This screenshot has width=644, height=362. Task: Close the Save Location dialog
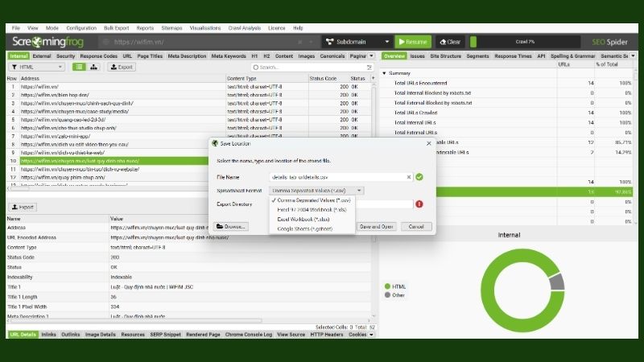429,142
